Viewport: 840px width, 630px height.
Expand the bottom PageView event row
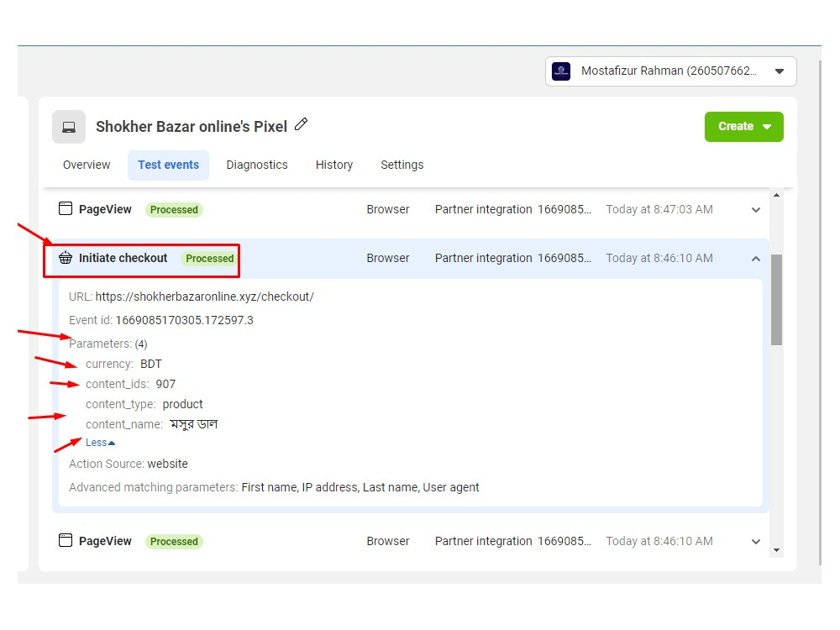(x=755, y=541)
